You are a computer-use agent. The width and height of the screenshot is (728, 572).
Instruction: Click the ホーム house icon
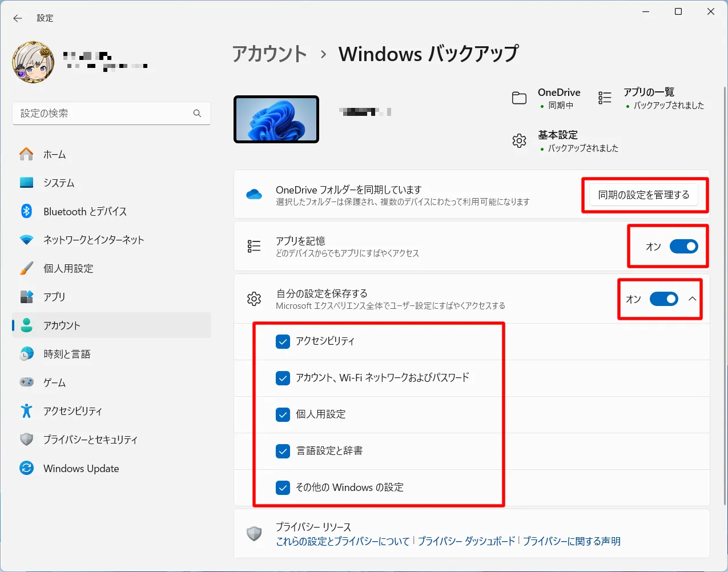(26, 154)
